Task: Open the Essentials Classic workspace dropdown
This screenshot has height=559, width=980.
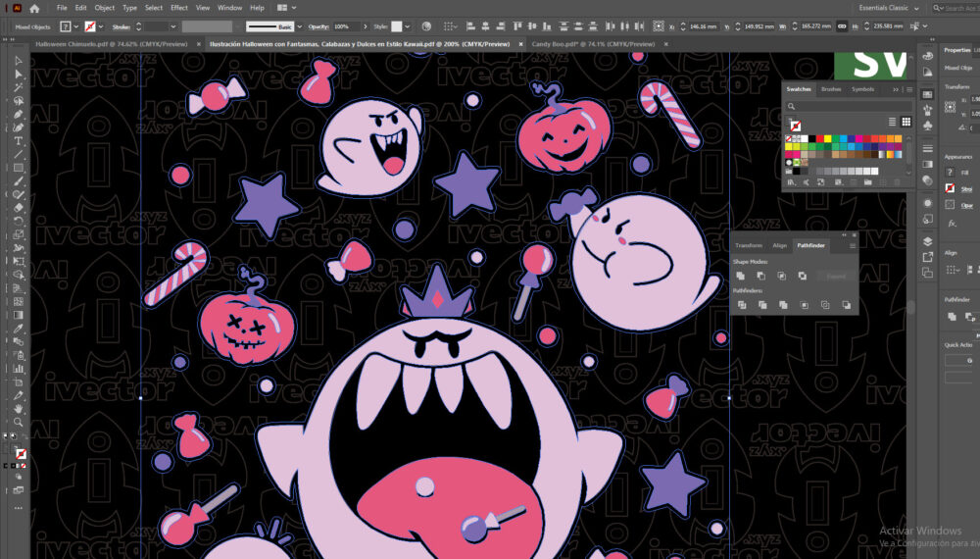Action: pos(889,8)
